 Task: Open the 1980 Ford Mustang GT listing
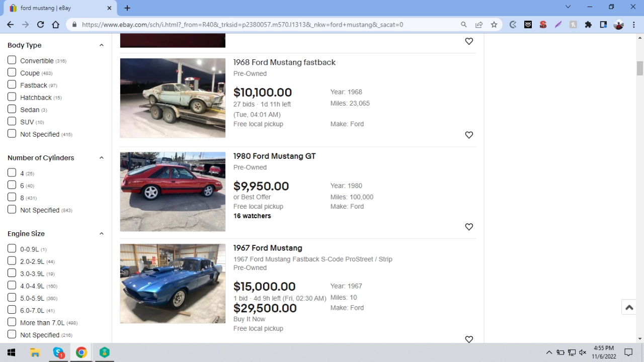[x=274, y=156]
